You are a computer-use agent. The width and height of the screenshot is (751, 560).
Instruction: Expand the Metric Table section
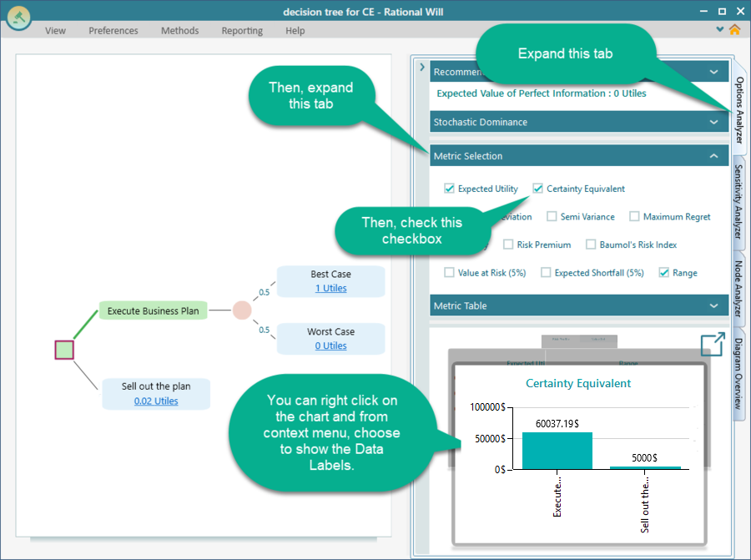coord(713,305)
